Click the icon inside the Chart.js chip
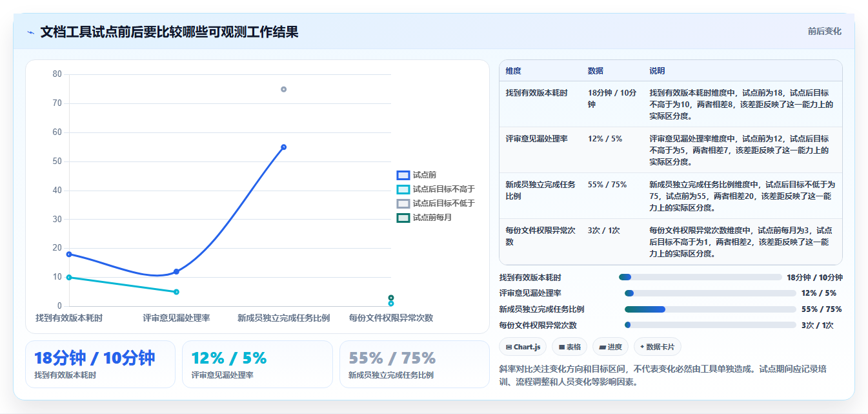The image size is (868, 414). click(509, 347)
